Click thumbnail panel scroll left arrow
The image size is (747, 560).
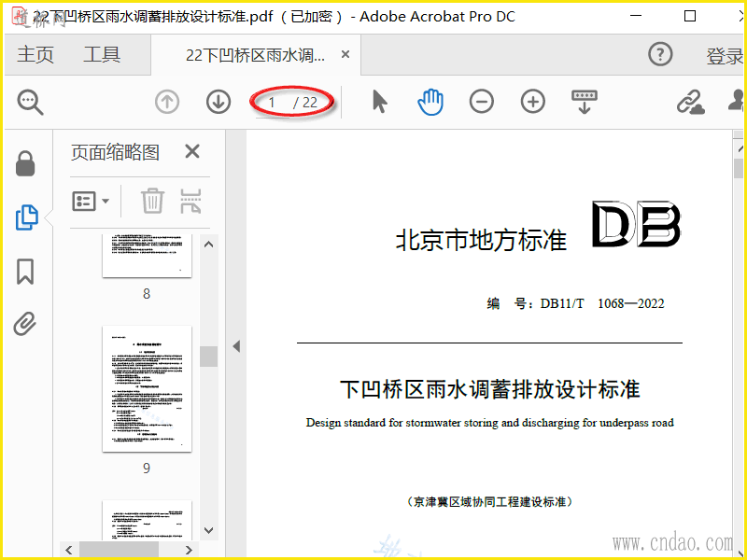point(69,550)
